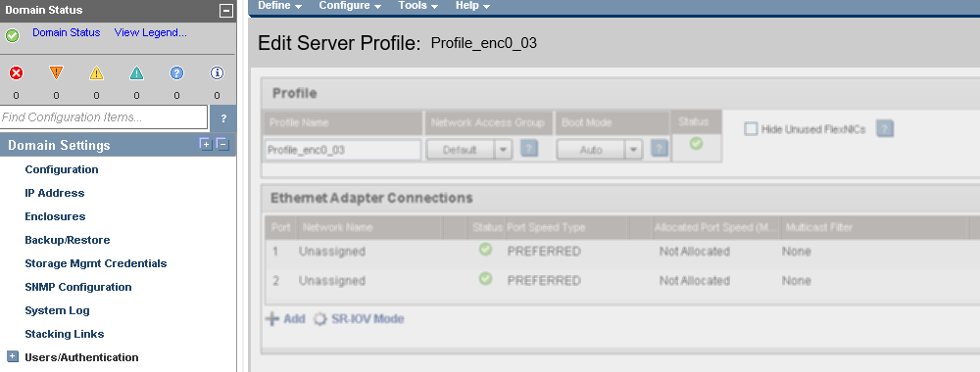Image resolution: width=980 pixels, height=372 pixels.
Task: Open the Tools menu
Action: (x=417, y=6)
